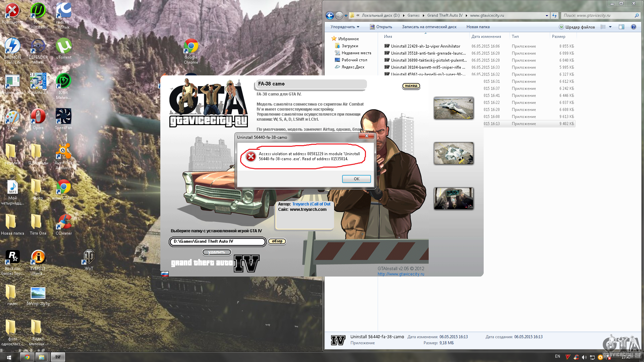
Task: Open SpeedFan desktop shortcut
Action: tap(63, 119)
